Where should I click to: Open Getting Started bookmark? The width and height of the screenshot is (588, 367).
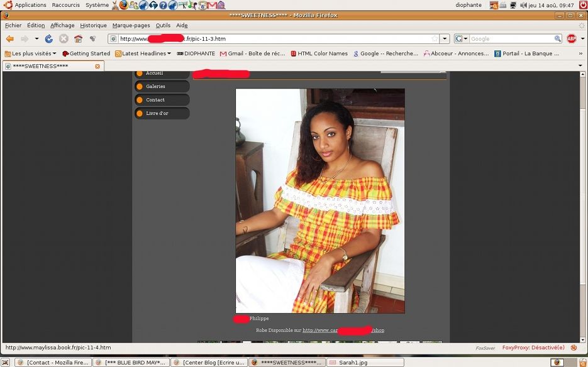tap(86, 53)
